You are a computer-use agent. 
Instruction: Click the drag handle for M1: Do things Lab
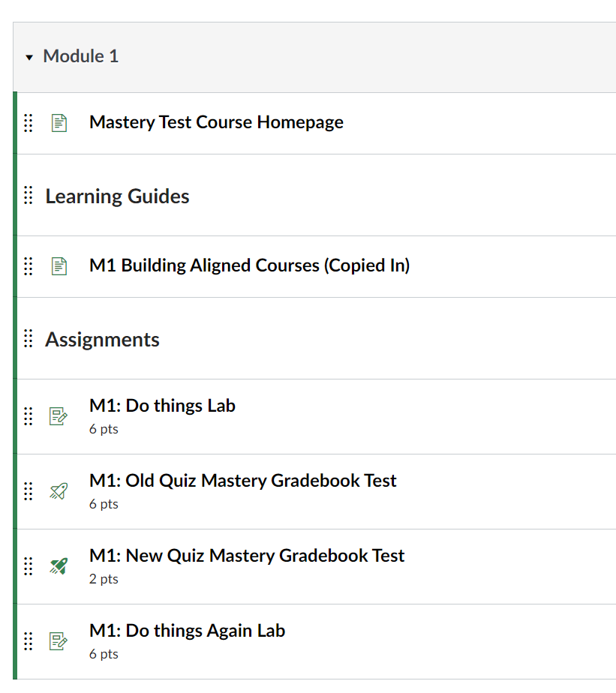tap(28, 416)
